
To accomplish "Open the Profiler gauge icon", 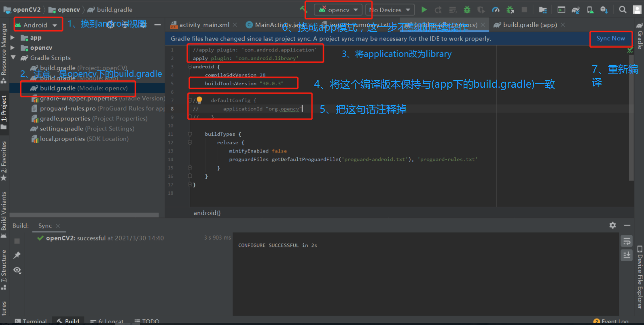I will click(496, 10).
